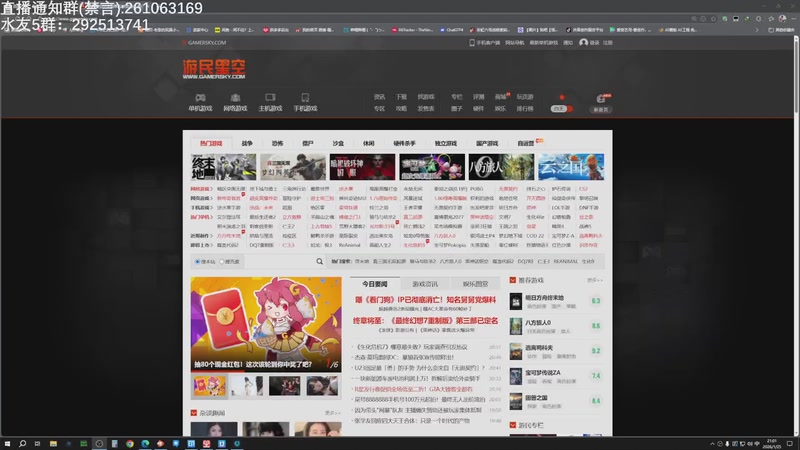Click the 困兽之国 game cover

[x=516, y=401]
